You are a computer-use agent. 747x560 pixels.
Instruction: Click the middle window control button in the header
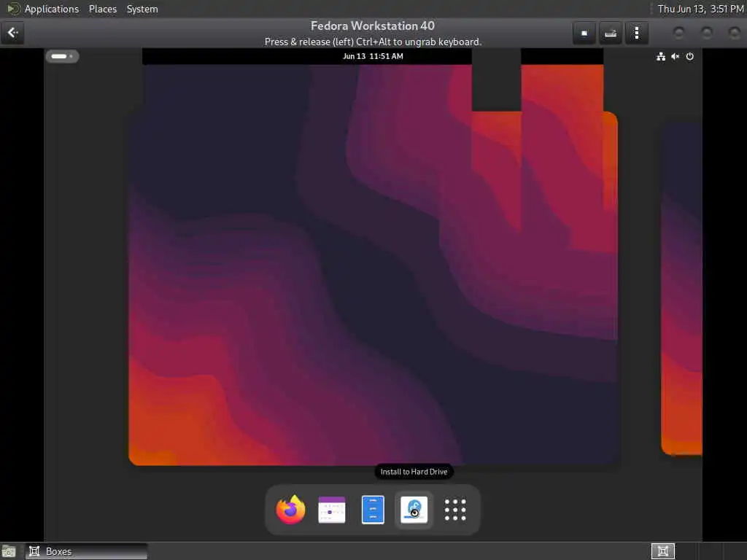tap(706, 33)
